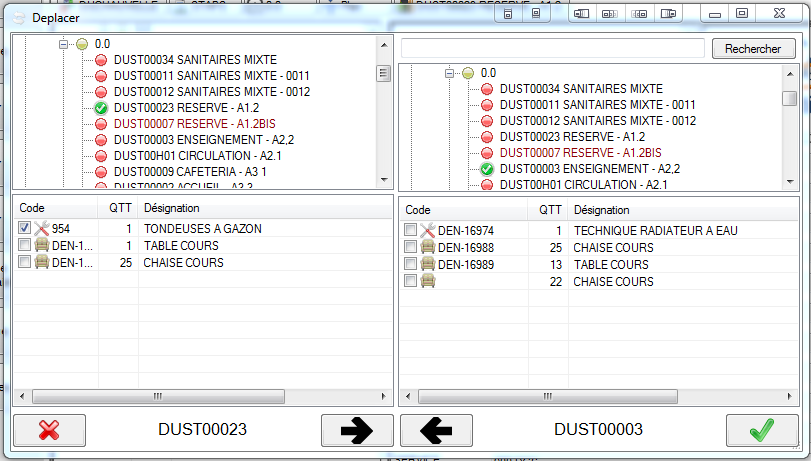
Task: Click the armchair icon on the DEN-16988 row
Action: pyautogui.click(x=428, y=248)
